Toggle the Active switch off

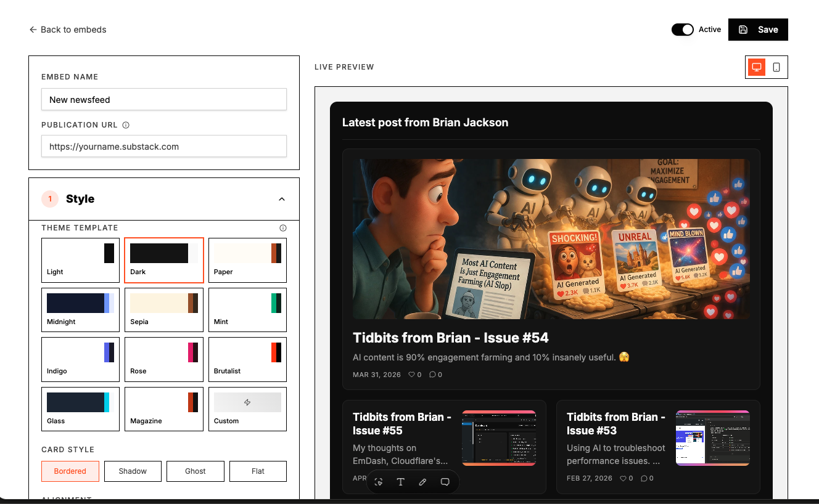(x=683, y=30)
